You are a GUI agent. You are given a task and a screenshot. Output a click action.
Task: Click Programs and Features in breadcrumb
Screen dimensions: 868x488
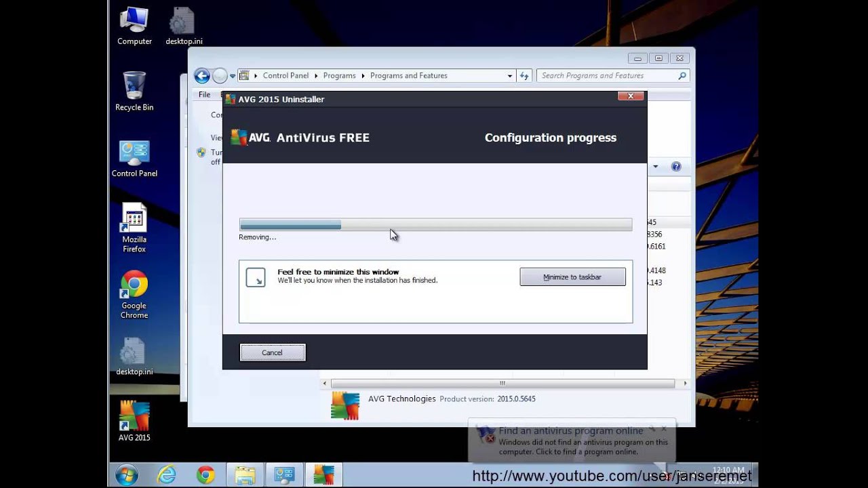click(409, 76)
